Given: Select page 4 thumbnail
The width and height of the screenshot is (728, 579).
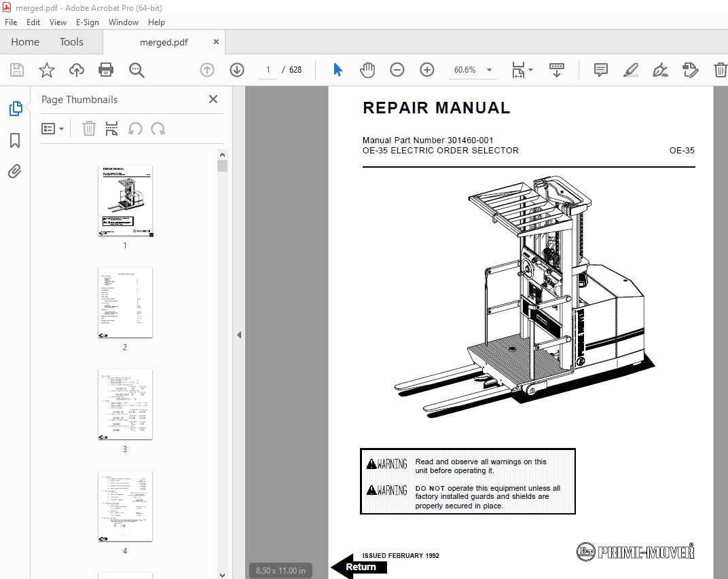Looking at the screenshot, I should pyautogui.click(x=126, y=506).
